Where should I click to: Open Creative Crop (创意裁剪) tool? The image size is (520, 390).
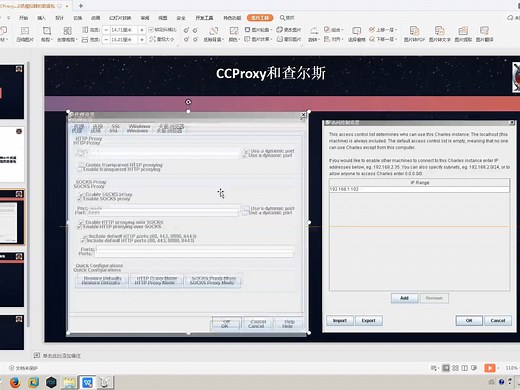pyautogui.click(x=67, y=31)
